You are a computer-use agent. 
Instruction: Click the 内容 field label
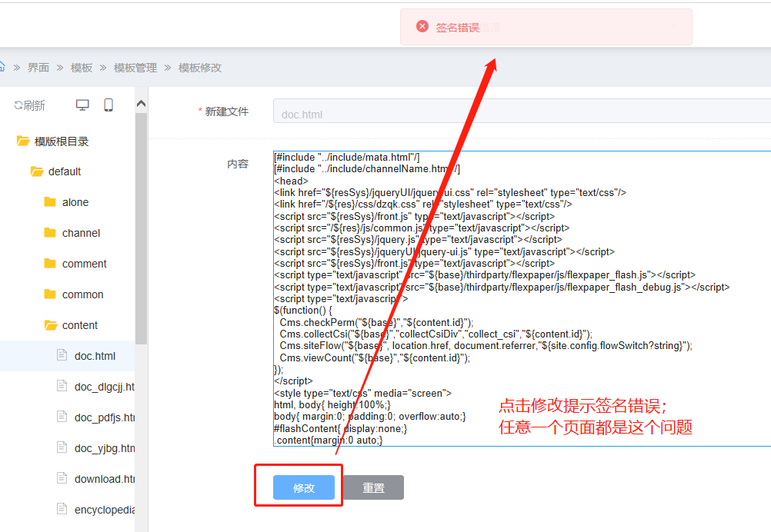click(x=238, y=164)
